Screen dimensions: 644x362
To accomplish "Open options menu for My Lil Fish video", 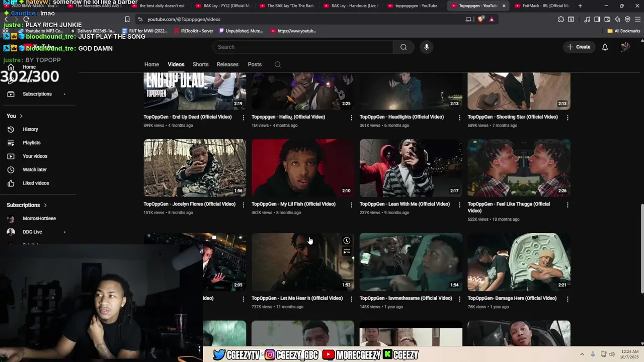I will point(351,205).
